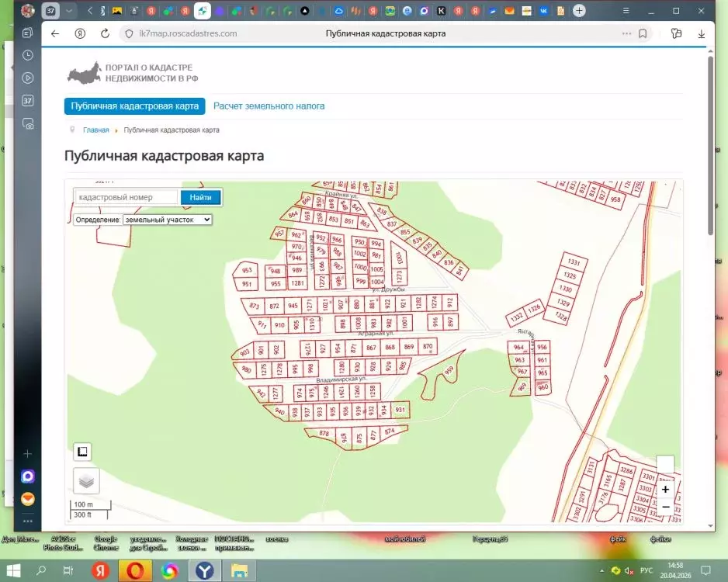Expand the Определение dropdown земельный участок

[168, 220]
